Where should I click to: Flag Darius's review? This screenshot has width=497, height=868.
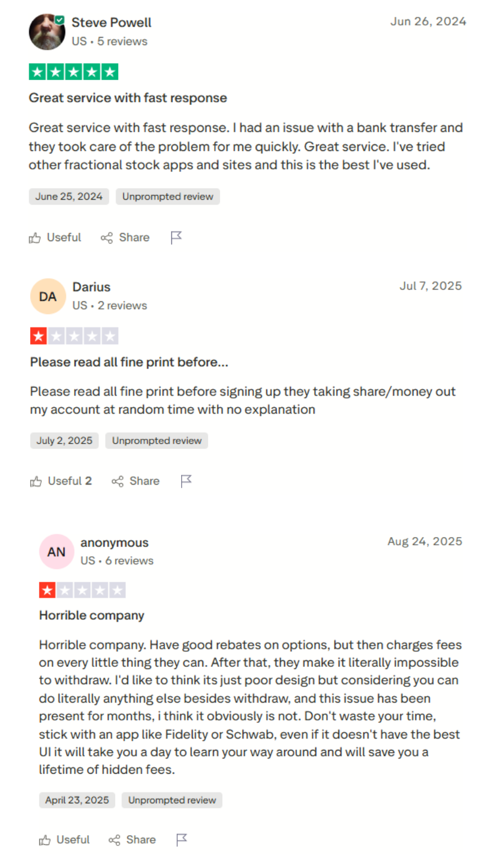(186, 481)
